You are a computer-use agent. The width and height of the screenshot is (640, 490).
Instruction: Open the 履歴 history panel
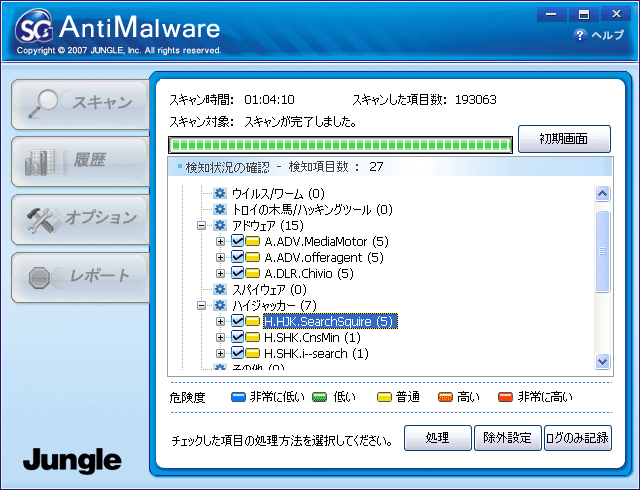point(80,162)
